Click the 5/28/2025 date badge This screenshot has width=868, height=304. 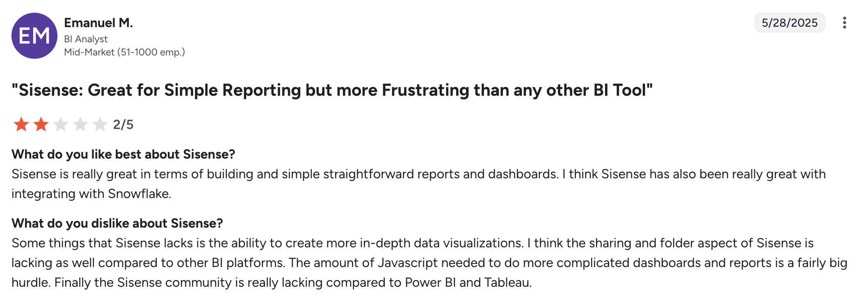point(789,23)
